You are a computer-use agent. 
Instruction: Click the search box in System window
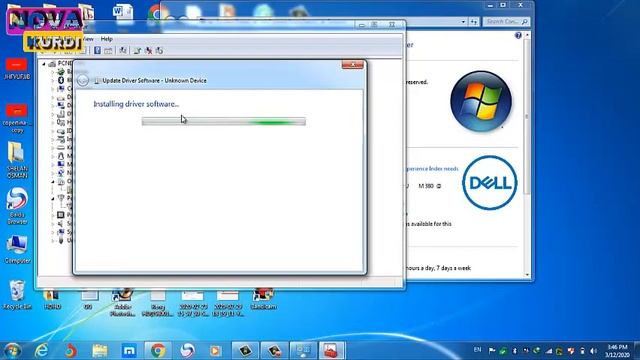click(507, 21)
